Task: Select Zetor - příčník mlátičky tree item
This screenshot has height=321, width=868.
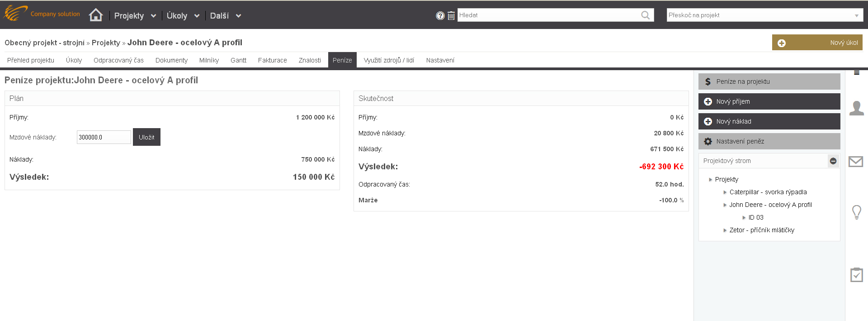Action: tap(762, 230)
